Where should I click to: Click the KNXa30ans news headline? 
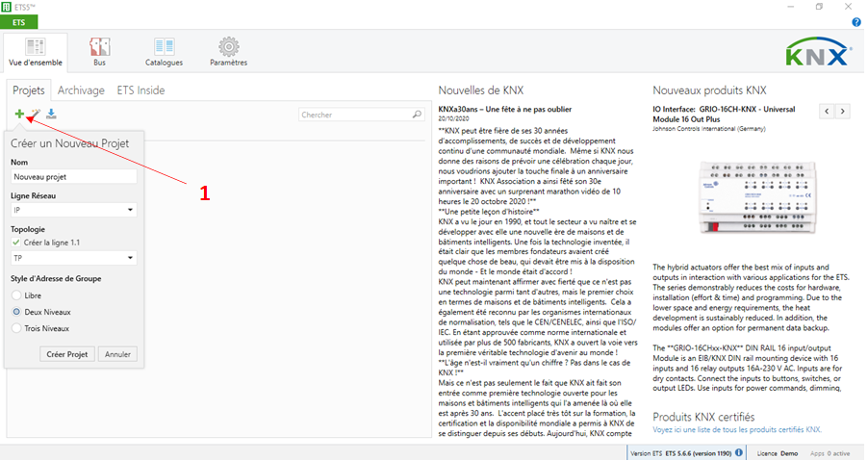pos(505,110)
